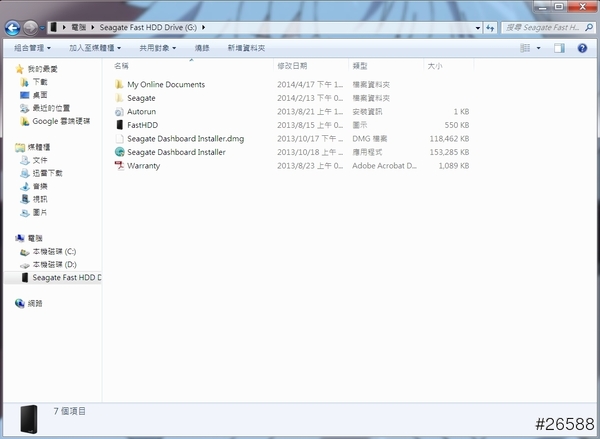Viewport: 600px width, 439px height.
Task: Select the Autorun file icon
Action: point(119,111)
